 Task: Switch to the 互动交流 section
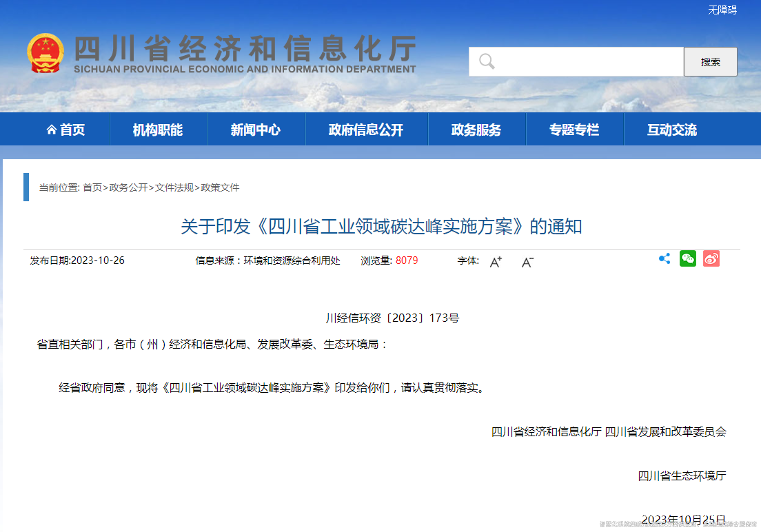(x=671, y=129)
